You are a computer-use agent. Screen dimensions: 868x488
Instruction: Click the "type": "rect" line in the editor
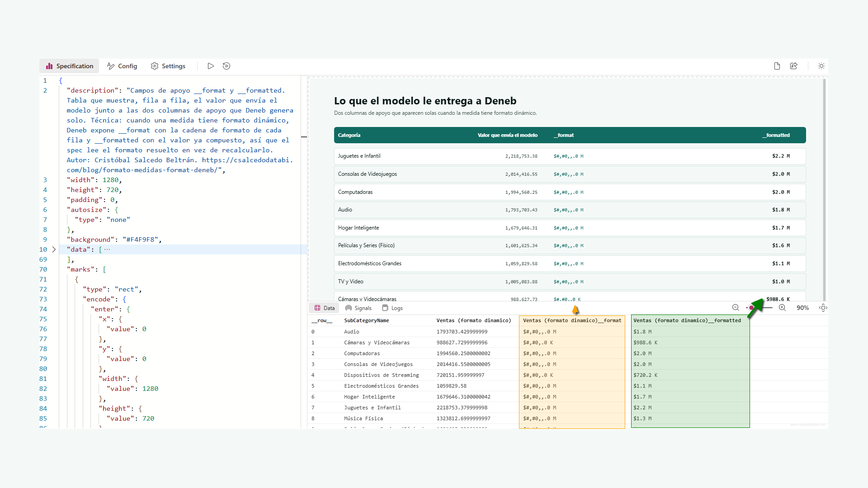tap(112, 289)
